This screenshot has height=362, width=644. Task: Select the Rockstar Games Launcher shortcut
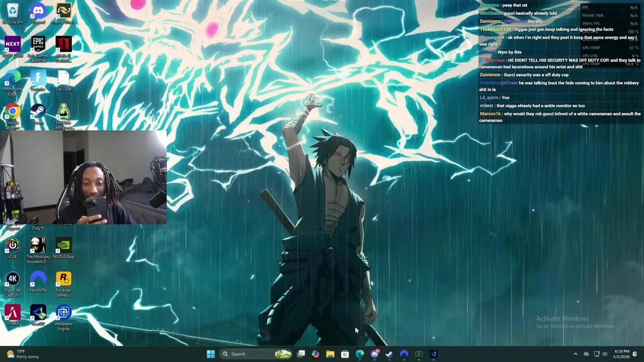click(63, 285)
